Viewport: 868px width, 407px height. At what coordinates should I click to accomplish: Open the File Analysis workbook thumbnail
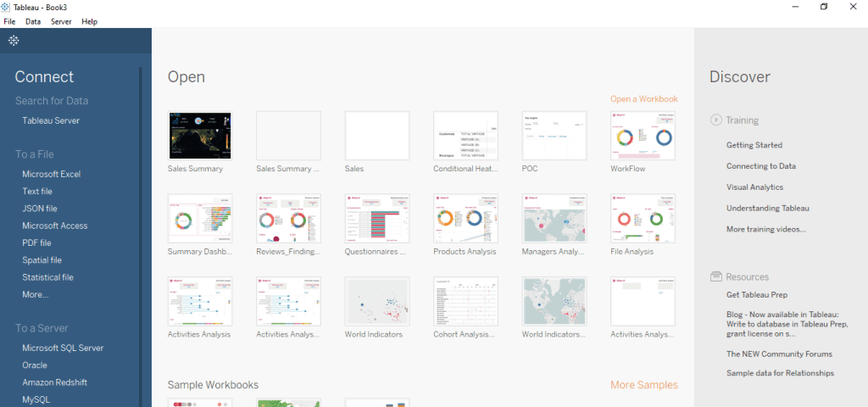click(x=643, y=218)
